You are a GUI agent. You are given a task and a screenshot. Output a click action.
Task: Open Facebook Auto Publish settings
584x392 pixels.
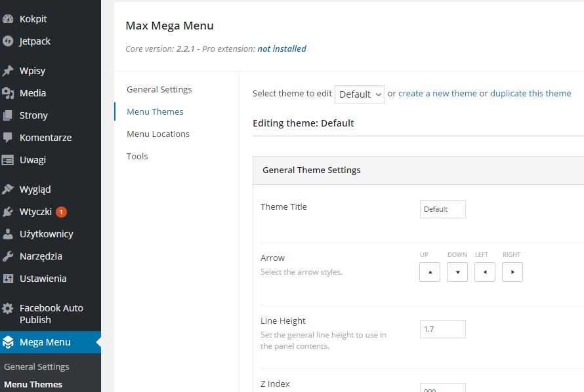click(51, 314)
